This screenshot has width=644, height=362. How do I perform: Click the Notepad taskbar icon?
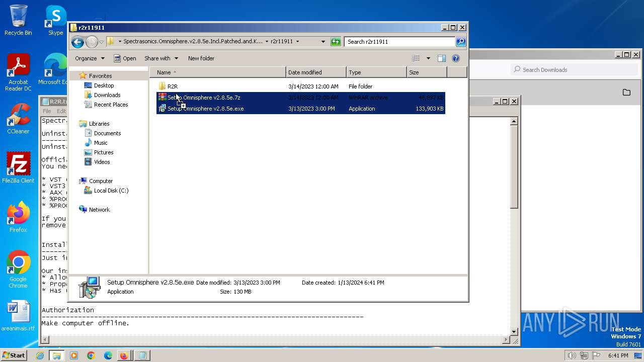click(142, 355)
